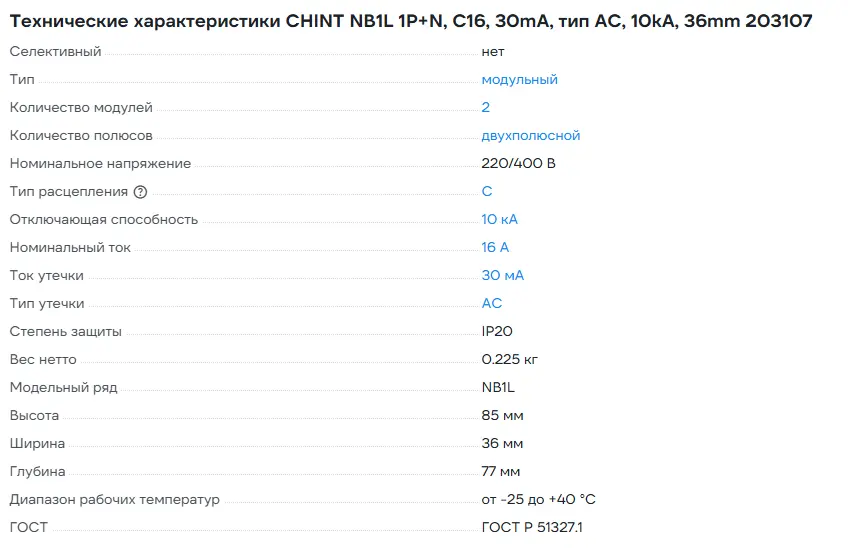
Task: Open the двухполюсной poles link
Action: [530, 135]
